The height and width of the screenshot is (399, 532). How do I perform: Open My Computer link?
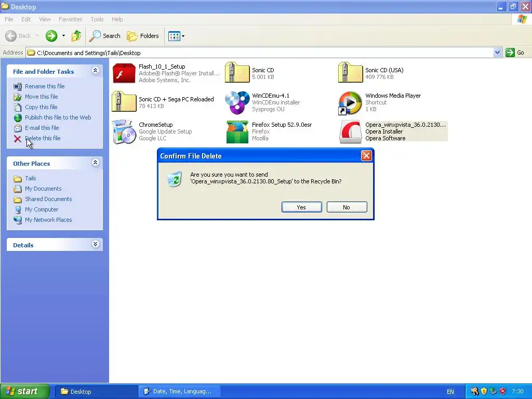tap(42, 209)
